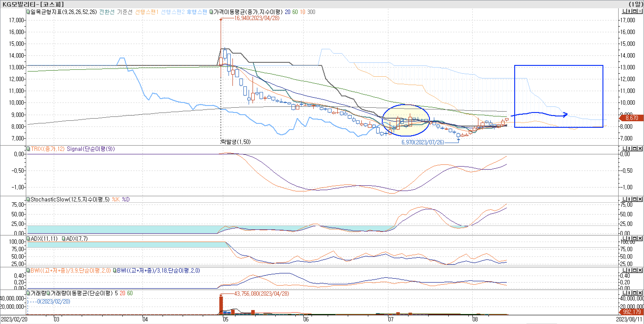The width and height of the screenshot is (644, 324).
Task: Click the L button in volume panel
Action: pos(624,293)
